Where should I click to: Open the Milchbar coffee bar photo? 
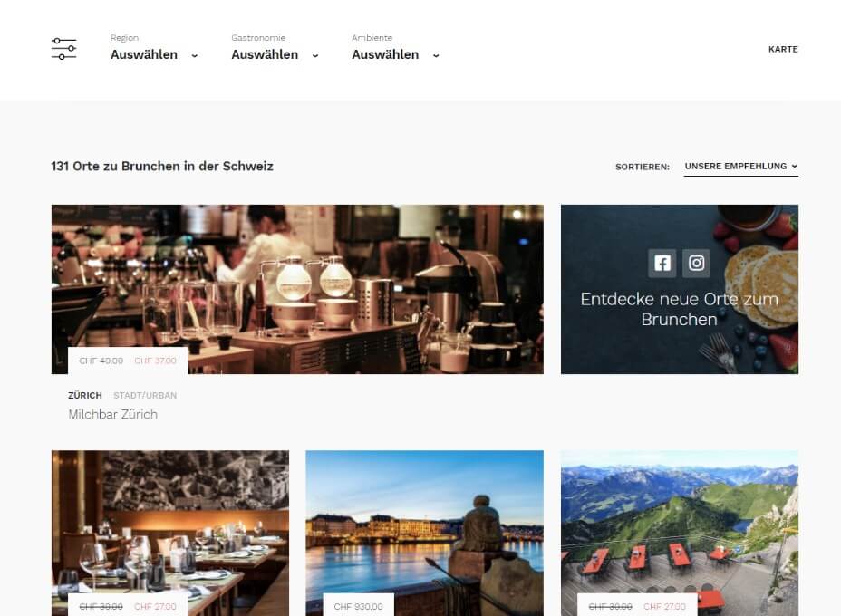[x=297, y=289]
